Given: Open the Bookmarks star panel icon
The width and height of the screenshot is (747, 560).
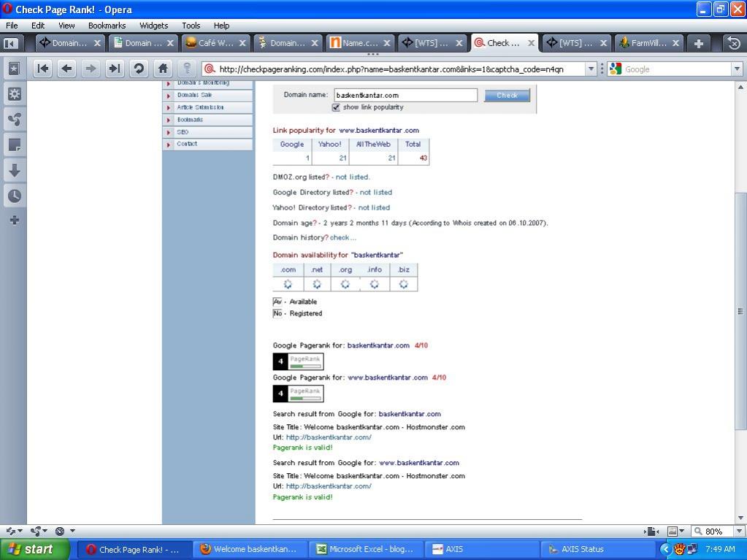Looking at the screenshot, I should pyautogui.click(x=15, y=69).
